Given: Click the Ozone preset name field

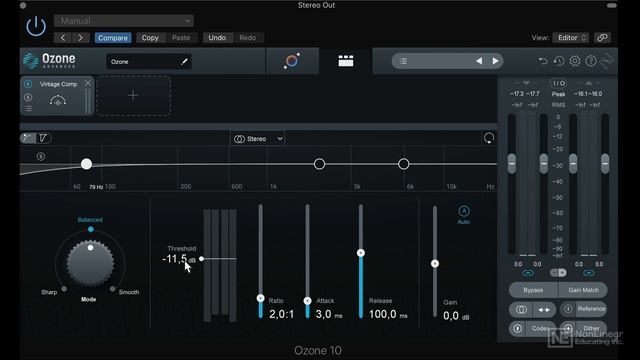Looking at the screenshot, I should click(149, 62).
